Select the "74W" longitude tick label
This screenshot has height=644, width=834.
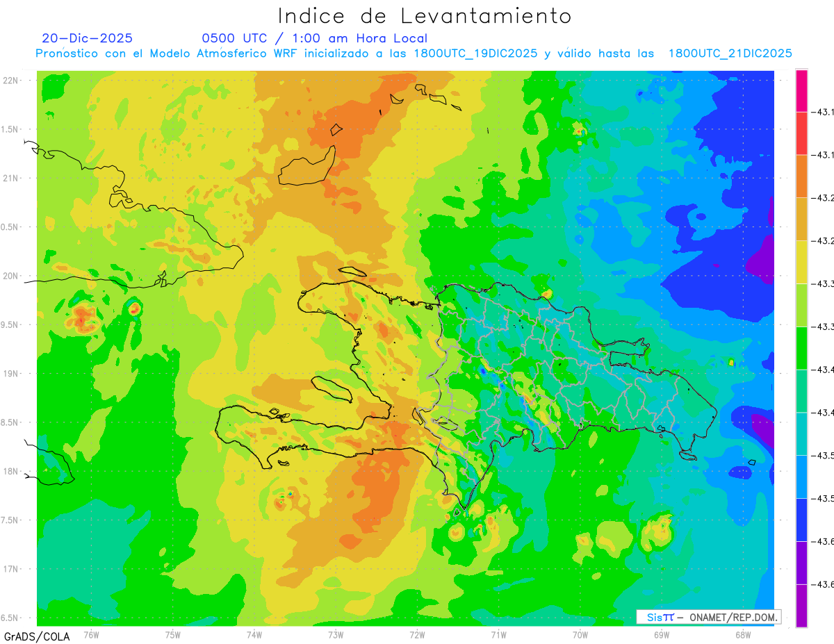coord(254,635)
